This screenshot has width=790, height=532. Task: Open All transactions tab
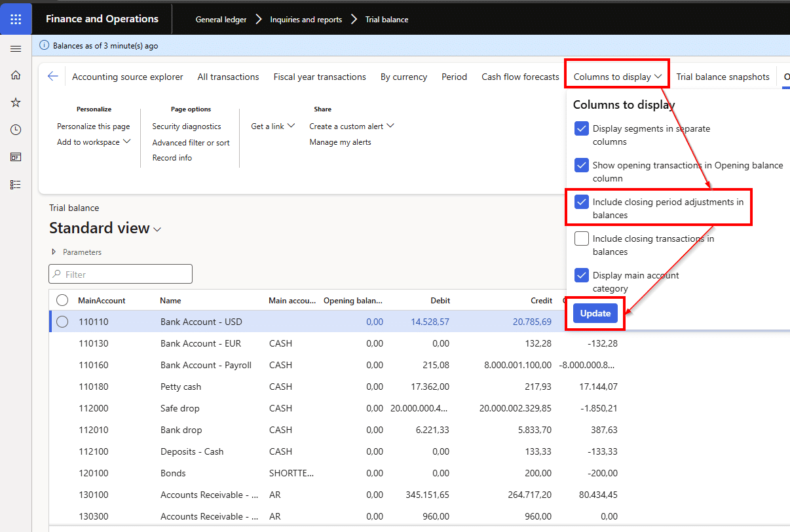229,77
